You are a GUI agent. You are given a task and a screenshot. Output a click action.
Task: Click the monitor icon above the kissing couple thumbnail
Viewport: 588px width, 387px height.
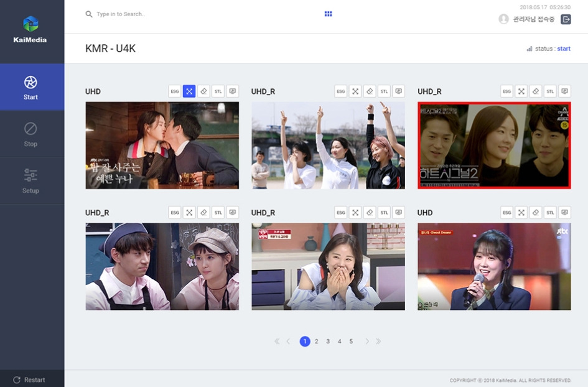point(233,91)
